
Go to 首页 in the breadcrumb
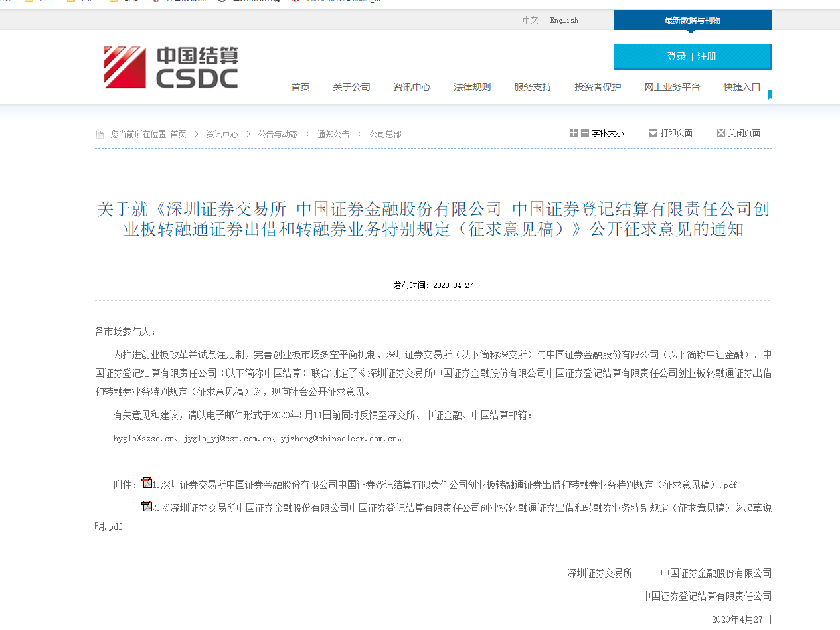178,134
